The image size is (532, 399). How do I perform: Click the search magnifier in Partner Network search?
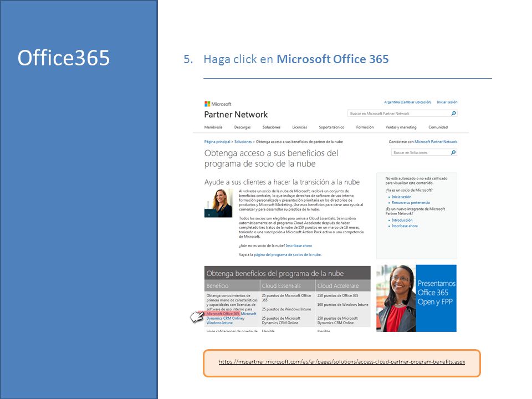coord(453,113)
